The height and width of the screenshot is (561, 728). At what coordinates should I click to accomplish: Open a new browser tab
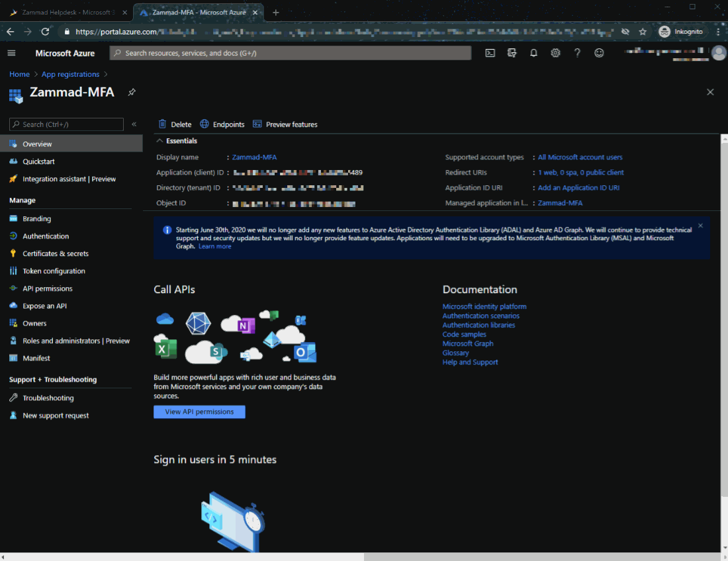coord(276,13)
